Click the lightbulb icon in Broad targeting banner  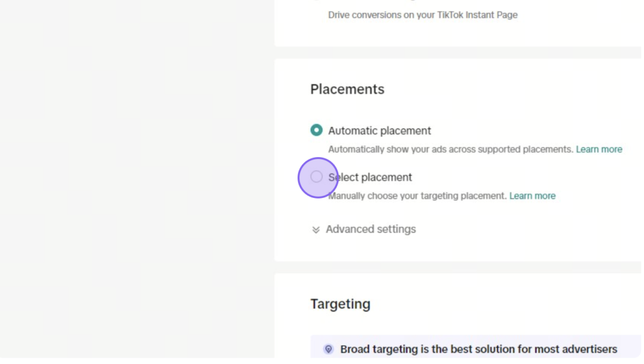(328, 350)
